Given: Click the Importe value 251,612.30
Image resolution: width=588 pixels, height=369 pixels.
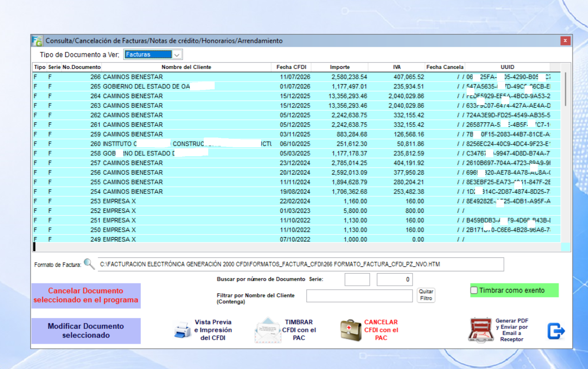Looking at the screenshot, I should tap(352, 144).
